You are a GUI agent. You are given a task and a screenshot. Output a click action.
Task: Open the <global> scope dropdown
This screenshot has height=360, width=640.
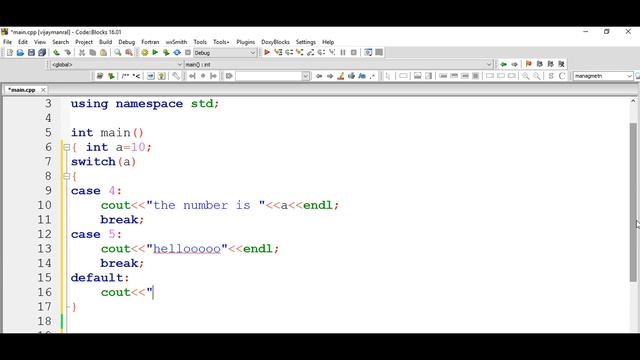click(x=116, y=64)
